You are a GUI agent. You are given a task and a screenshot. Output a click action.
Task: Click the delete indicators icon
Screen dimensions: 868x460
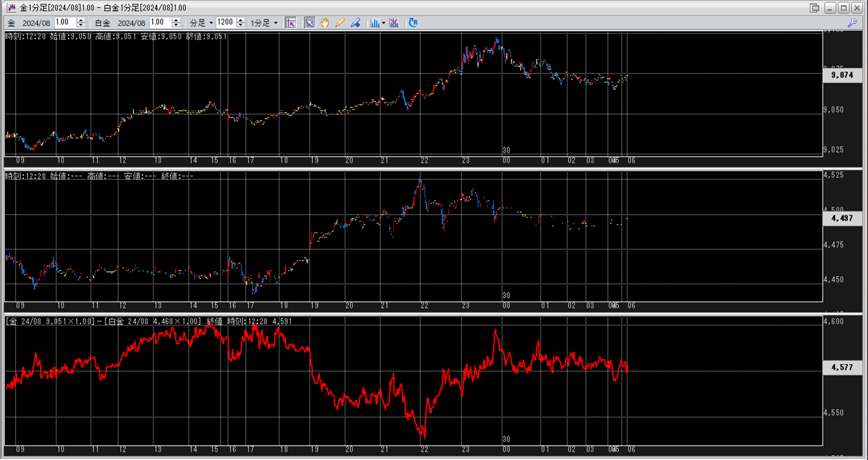pos(394,23)
